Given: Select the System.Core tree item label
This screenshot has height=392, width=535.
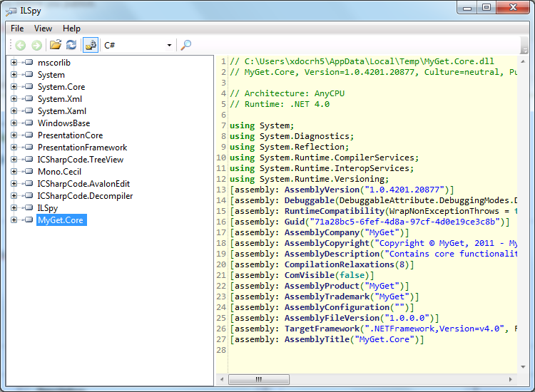Looking at the screenshot, I should point(61,87).
